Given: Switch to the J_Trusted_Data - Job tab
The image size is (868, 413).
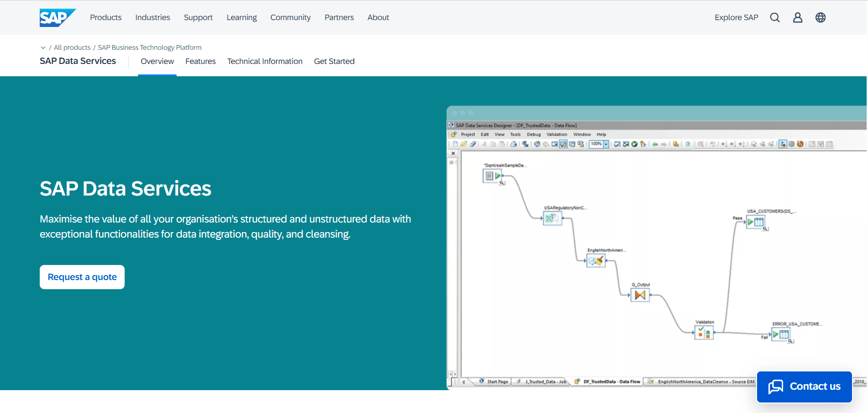Looking at the screenshot, I should [542, 381].
